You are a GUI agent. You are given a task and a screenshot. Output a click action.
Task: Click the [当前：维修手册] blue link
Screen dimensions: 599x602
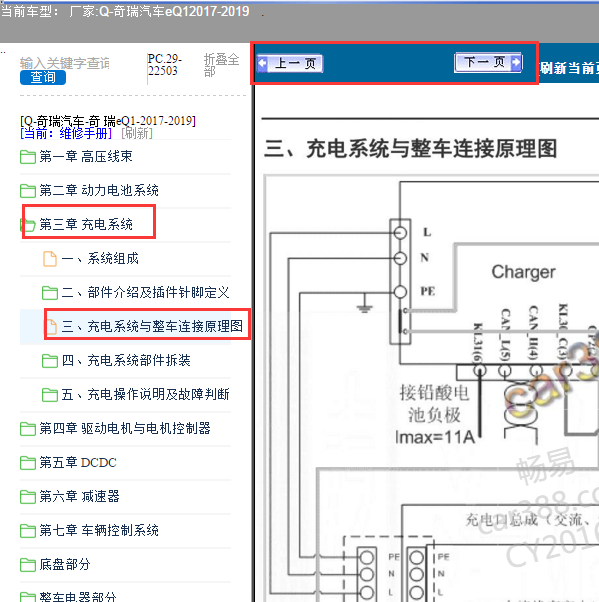[x=66, y=133]
